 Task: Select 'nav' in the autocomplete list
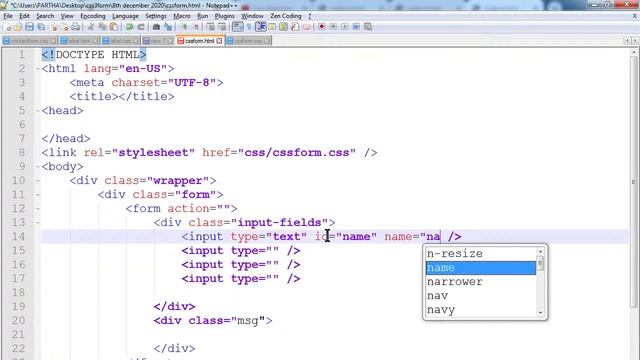tap(481, 296)
